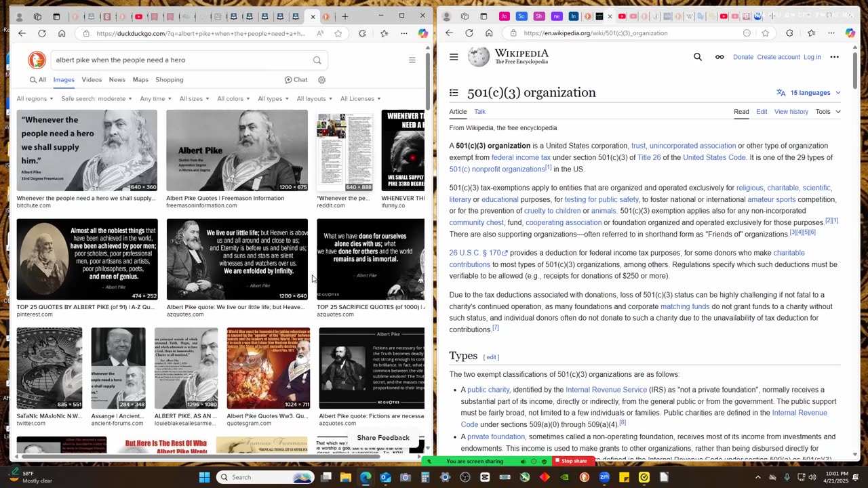This screenshot has height=488, width=868.
Task: Select the DuckDuckGo Videos tab
Action: coord(92,80)
